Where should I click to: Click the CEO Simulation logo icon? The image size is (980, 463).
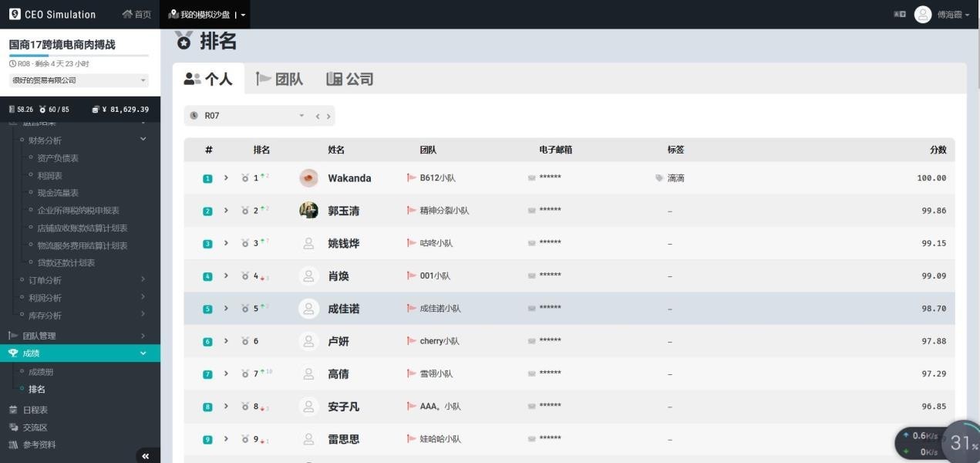pyautogui.click(x=15, y=15)
